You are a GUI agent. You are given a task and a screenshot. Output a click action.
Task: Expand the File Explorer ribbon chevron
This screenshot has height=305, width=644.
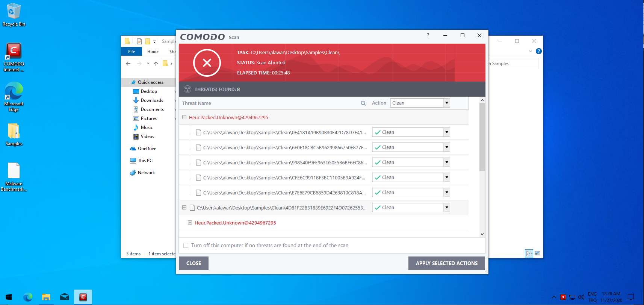pyautogui.click(x=531, y=51)
